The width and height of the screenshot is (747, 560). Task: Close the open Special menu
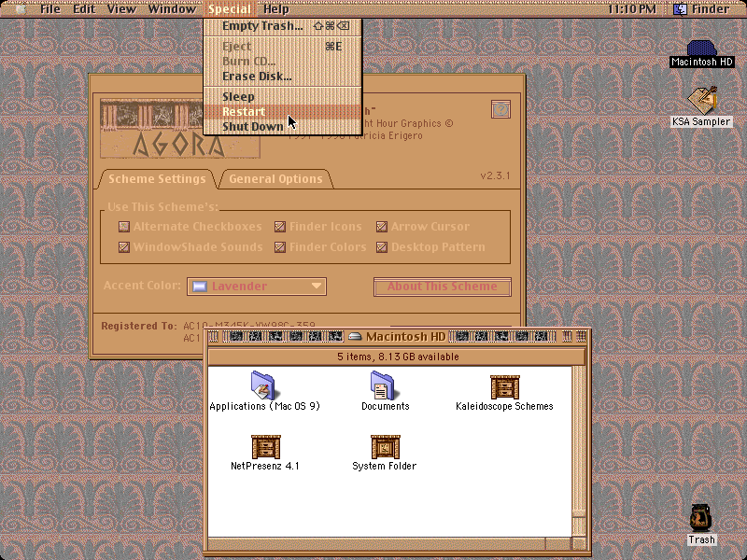(229, 8)
